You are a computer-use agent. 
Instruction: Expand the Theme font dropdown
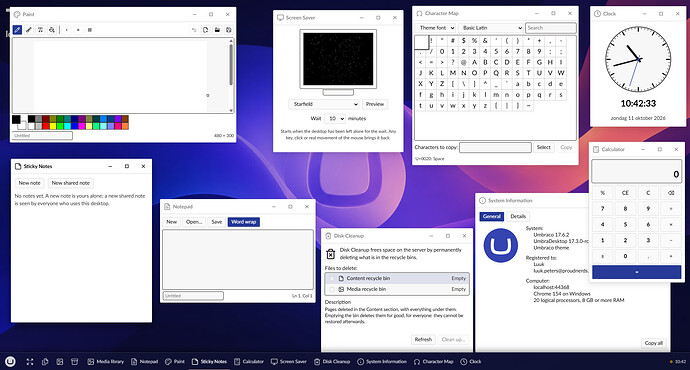tap(435, 28)
